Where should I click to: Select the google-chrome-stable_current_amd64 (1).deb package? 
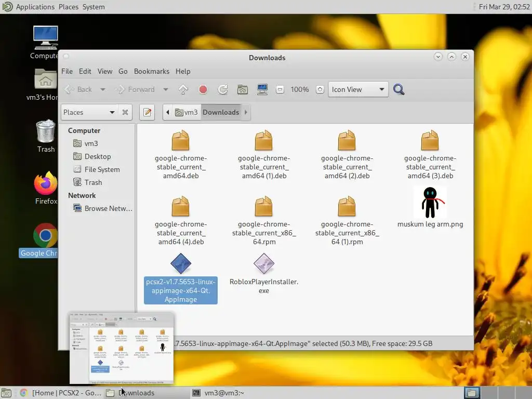click(x=264, y=155)
